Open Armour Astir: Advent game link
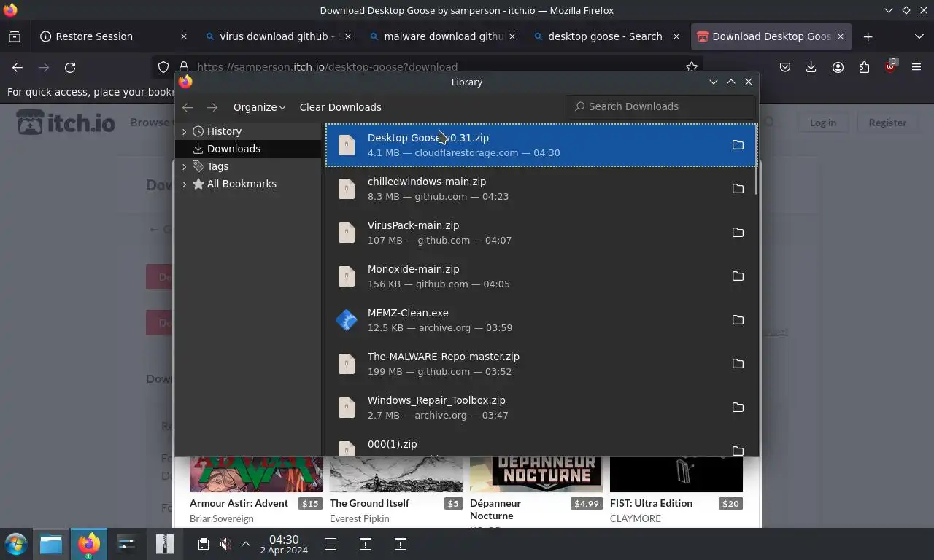 (x=239, y=503)
